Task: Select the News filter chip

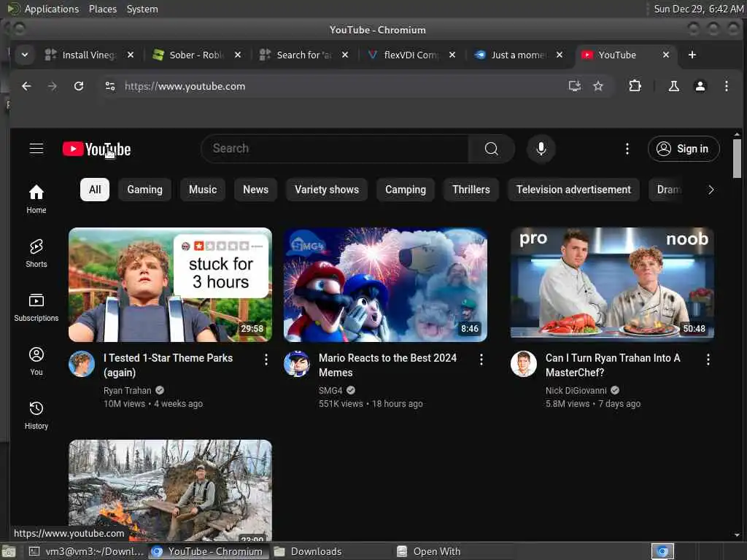Action: [256, 190]
